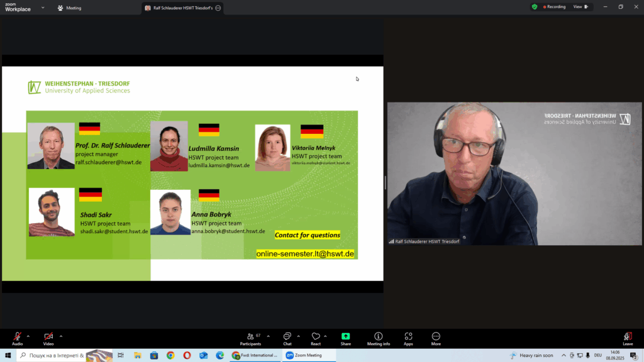
Task: Unmute the microphone Audio icon
Action: (17, 337)
